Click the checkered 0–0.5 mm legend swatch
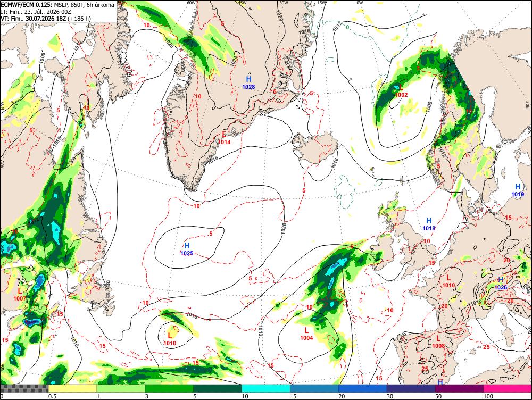Screen dimensions: 532x400 pos(24,388)
